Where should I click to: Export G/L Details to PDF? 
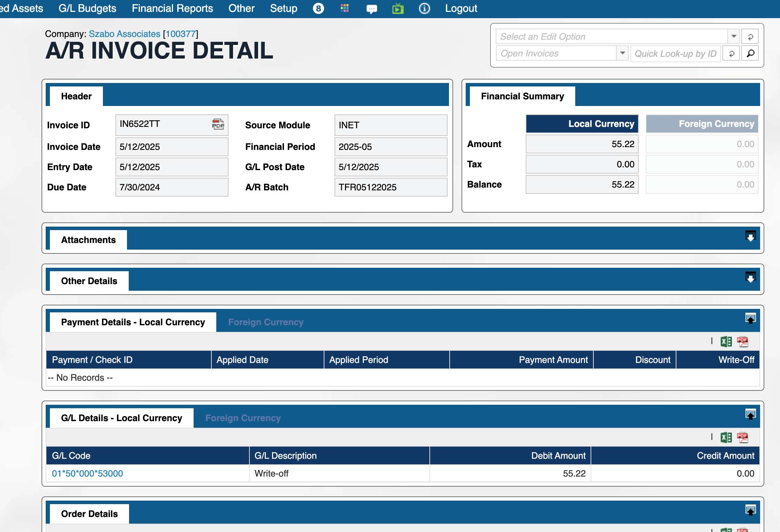742,437
